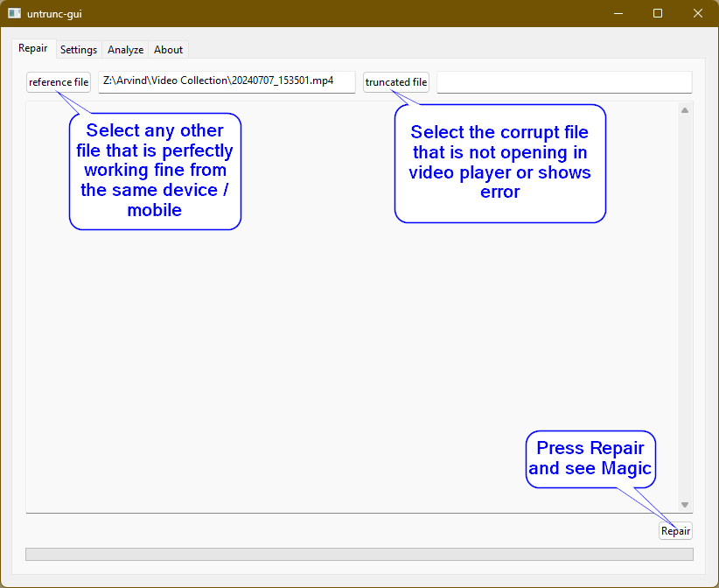The width and height of the screenshot is (719, 588).
Task: Open the Settings tab
Action: [79, 50]
